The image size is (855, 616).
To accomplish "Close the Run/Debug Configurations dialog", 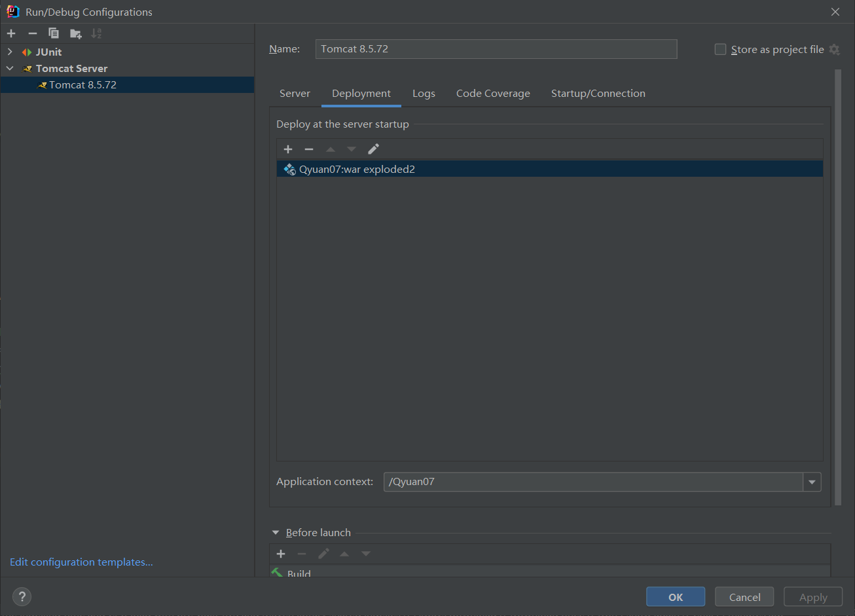I will click(835, 12).
